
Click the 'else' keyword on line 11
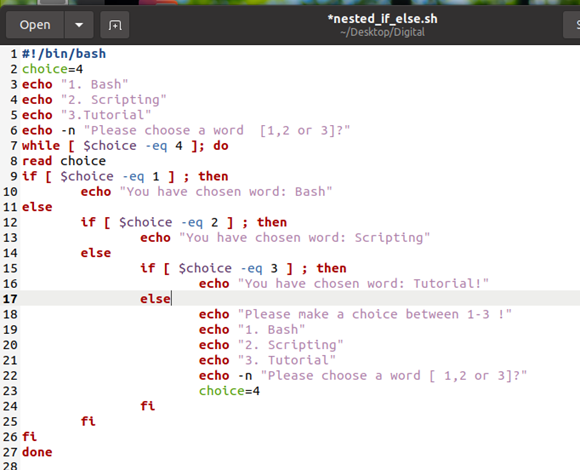point(37,207)
